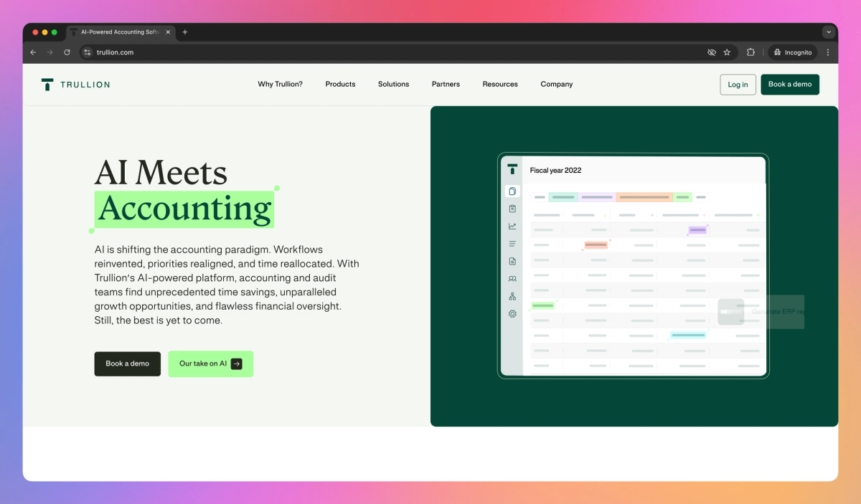
Task: Click the tracking protection eye icon
Action: (x=712, y=52)
